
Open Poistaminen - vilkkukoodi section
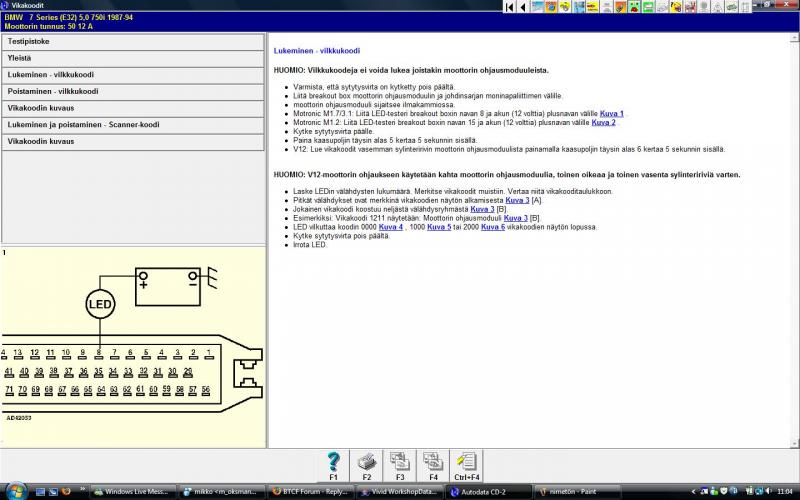[x=133, y=91]
